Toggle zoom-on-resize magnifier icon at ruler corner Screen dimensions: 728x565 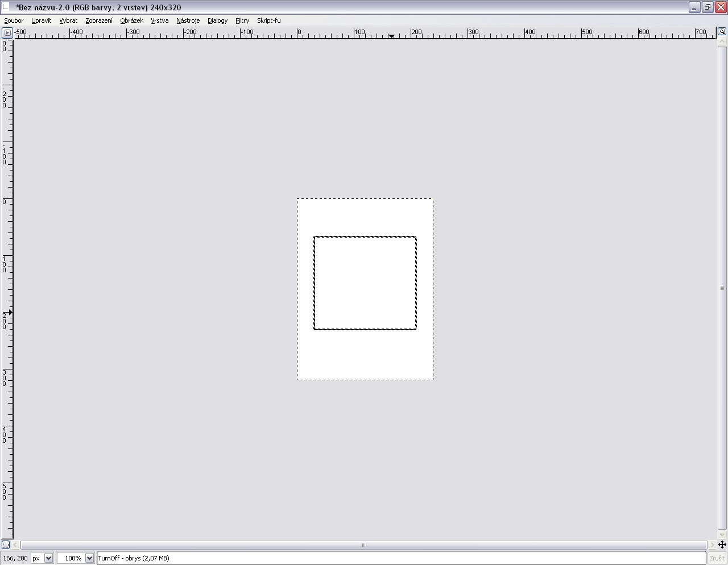[722, 32]
